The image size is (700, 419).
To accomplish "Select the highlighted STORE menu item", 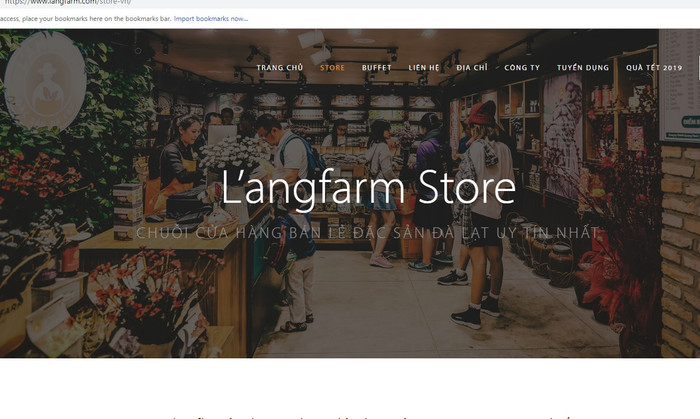I will pos(332,67).
